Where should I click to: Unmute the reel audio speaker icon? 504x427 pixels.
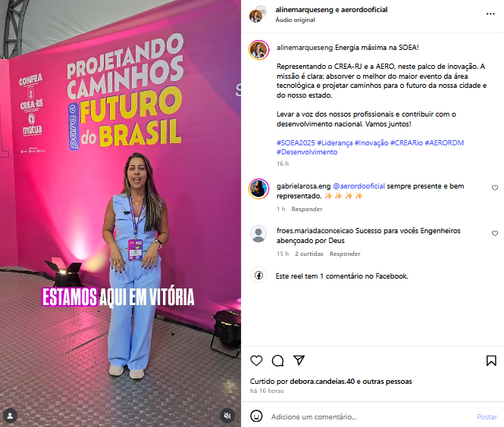coord(227,416)
